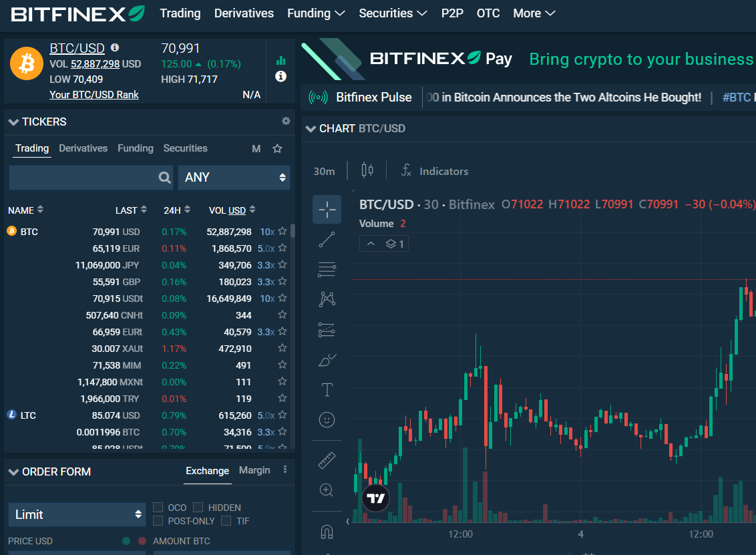The image size is (756, 555).
Task: Toggle the M margin filter in tickers
Action: point(256,149)
